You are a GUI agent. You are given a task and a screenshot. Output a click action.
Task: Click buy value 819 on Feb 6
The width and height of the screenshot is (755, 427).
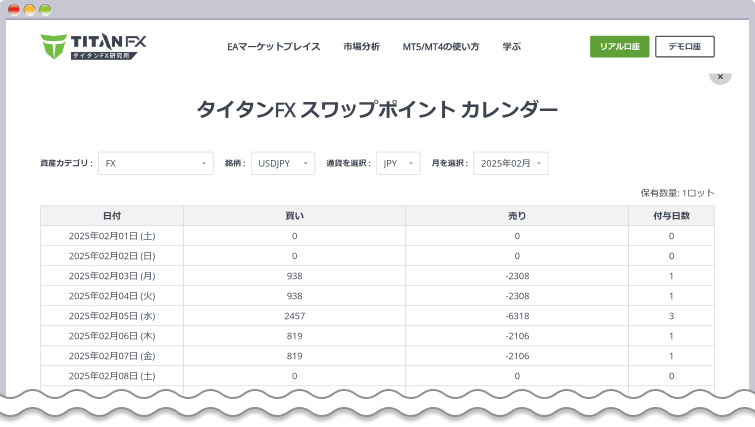point(295,336)
